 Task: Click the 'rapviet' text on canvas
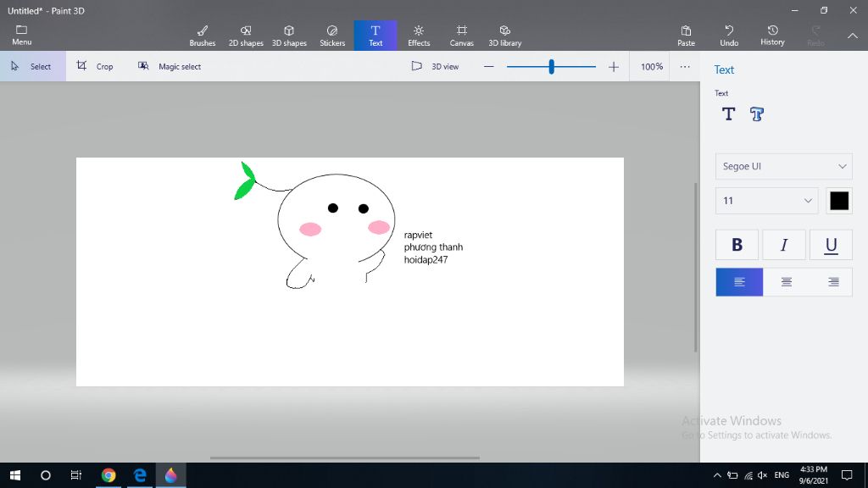coord(418,236)
